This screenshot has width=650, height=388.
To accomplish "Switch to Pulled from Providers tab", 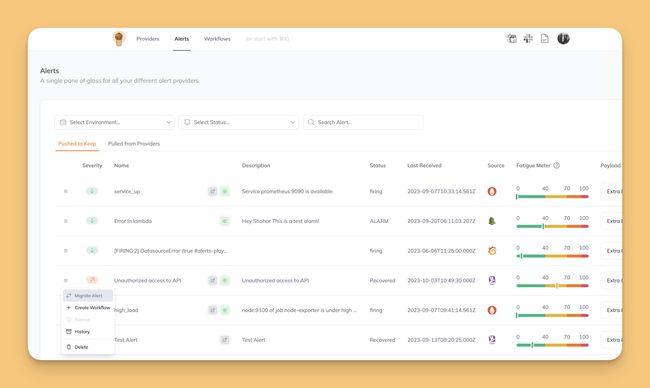I will [x=134, y=144].
